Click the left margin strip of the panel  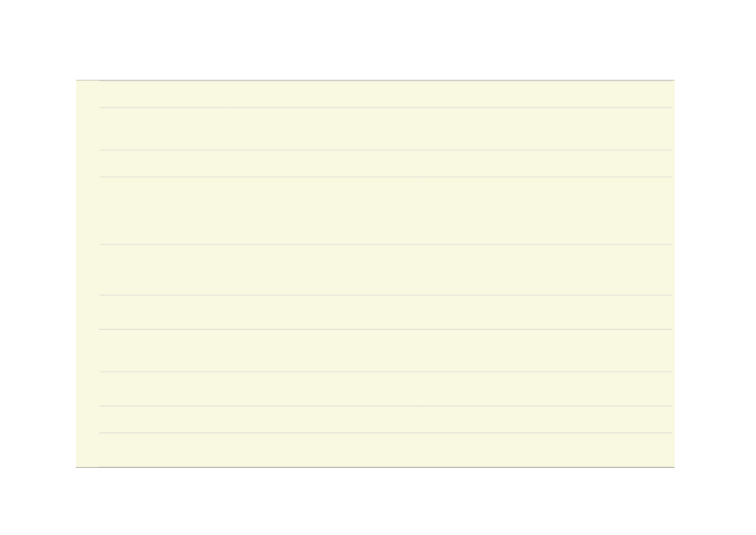pyautogui.click(x=88, y=274)
